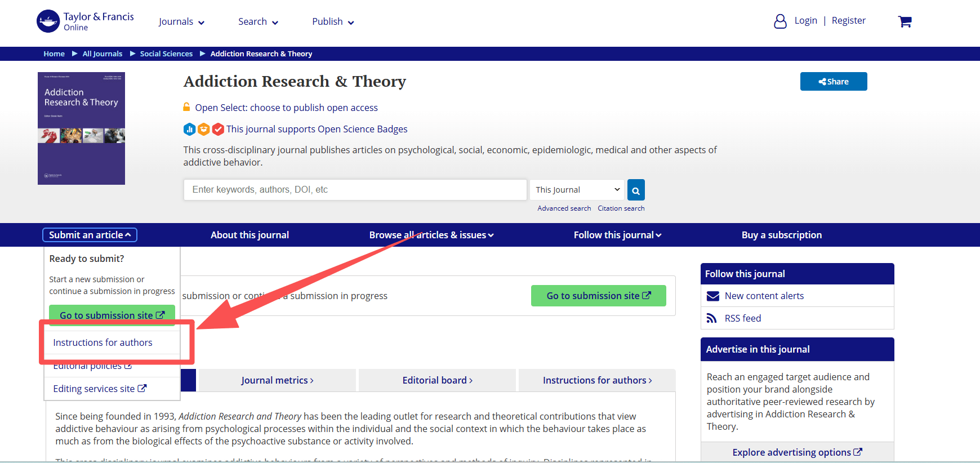Screen dimensions: 980x463
Task: Collapse the Submit an article menu
Action: [90, 235]
